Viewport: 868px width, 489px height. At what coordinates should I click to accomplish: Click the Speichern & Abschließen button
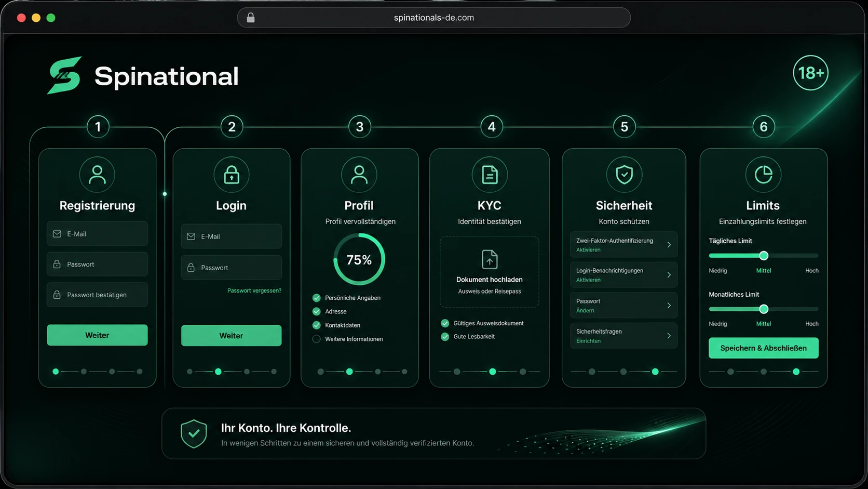[x=763, y=348]
